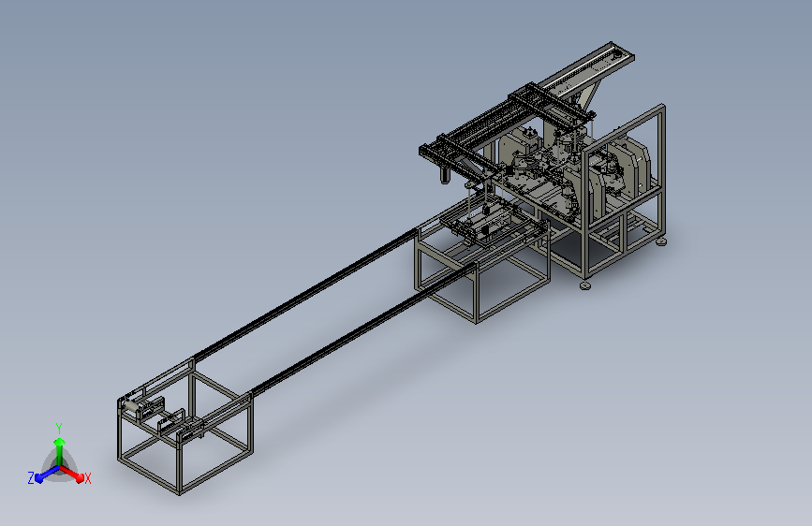
Task: Click the green Y axis arrow of the triad
Action: tap(60, 451)
